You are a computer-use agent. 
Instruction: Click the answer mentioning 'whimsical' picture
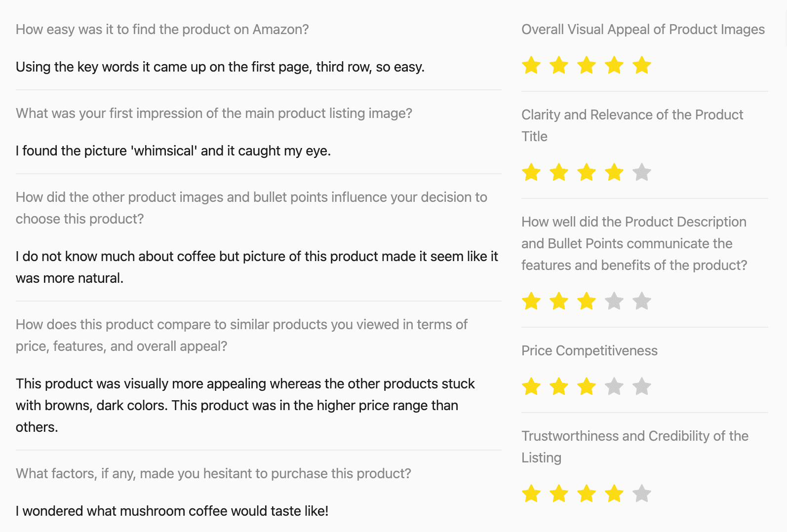[x=173, y=151]
